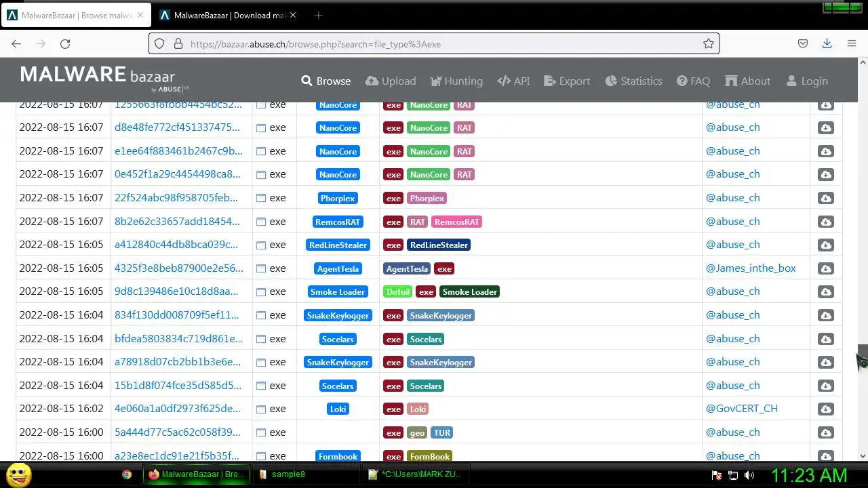Click the volume speaker tray icon
This screenshot has width=868, height=488.
click(749, 475)
